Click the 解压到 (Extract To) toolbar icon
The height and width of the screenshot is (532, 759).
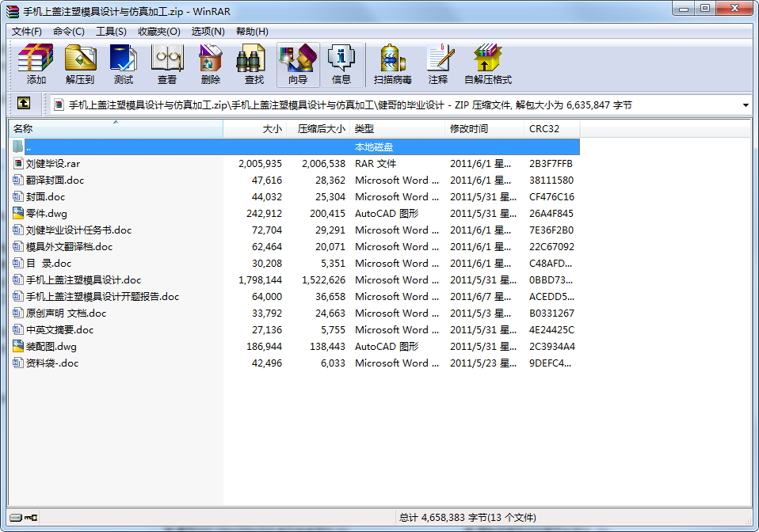pyautogui.click(x=80, y=64)
